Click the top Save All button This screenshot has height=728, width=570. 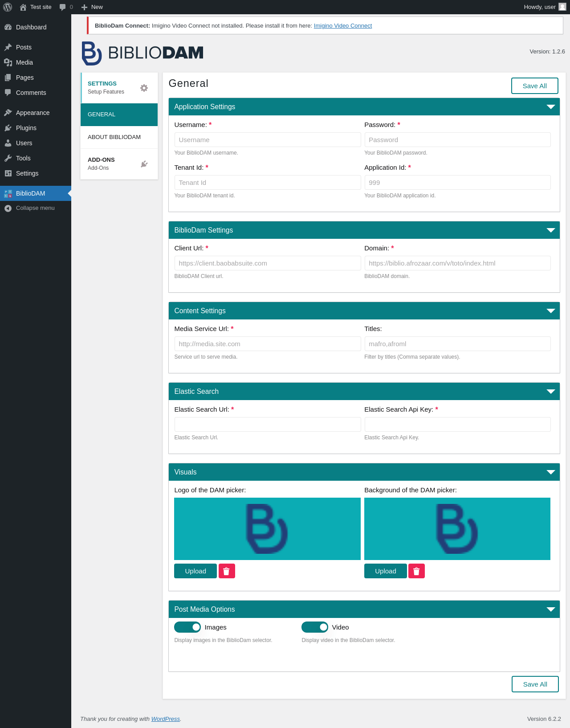(x=534, y=86)
